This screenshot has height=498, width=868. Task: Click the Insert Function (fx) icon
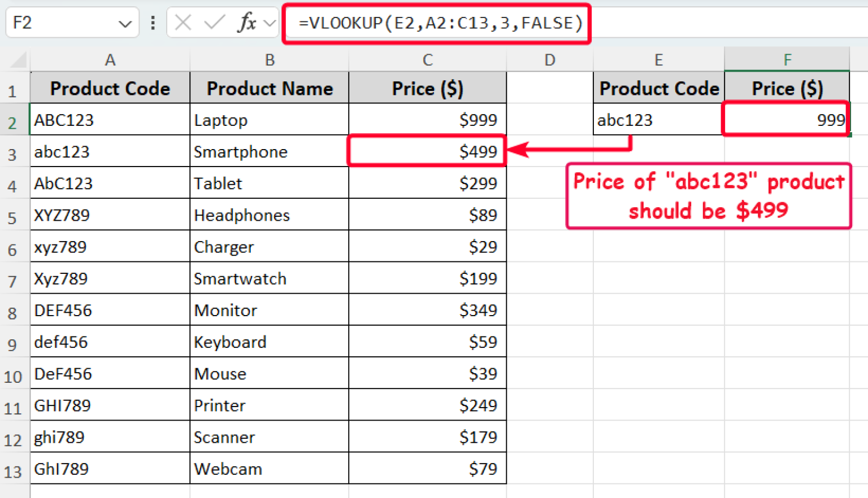(x=247, y=23)
